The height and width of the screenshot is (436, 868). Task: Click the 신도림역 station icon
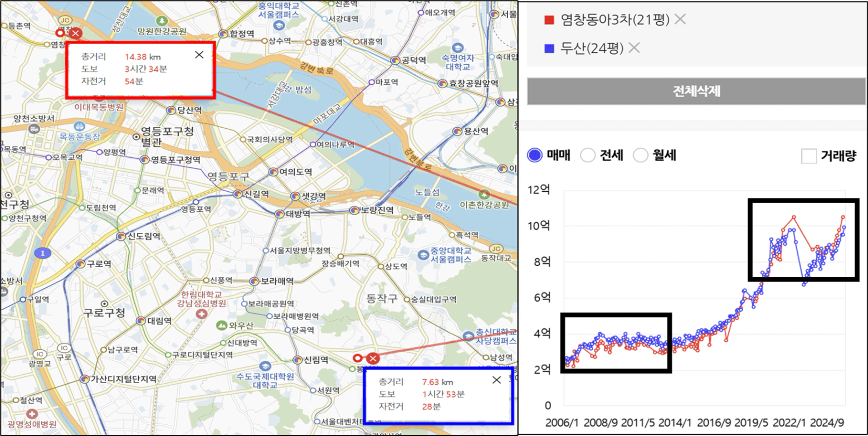pos(121,236)
